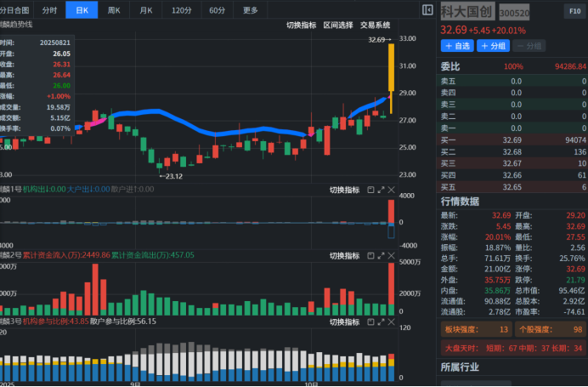The height and width of the screenshot is (387, 588).
Task: Open 切换指标 for the capital inflow panel
Action: (344, 254)
